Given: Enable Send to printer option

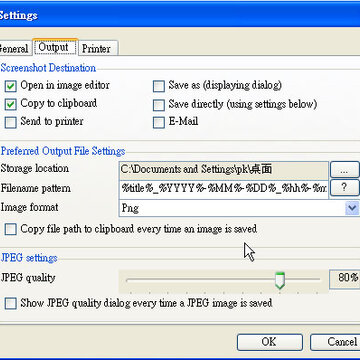Looking at the screenshot, I should pyautogui.click(x=11, y=123).
